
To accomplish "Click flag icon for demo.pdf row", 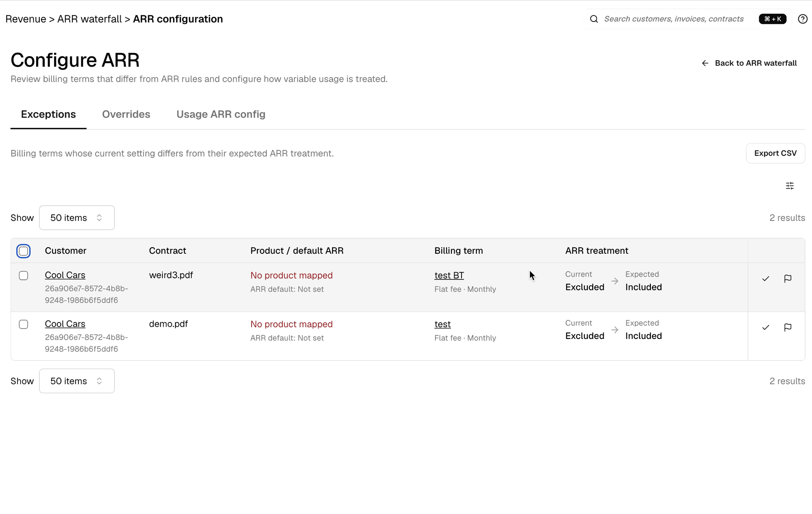I will tap(788, 327).
